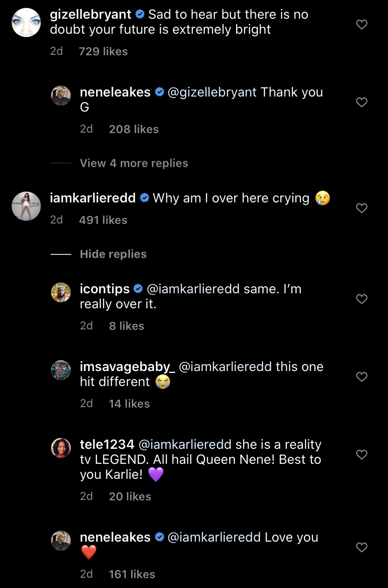Heart imsavagebaby_'s 'hit different' reply
The image size is (388, 588).
point(362,377)
